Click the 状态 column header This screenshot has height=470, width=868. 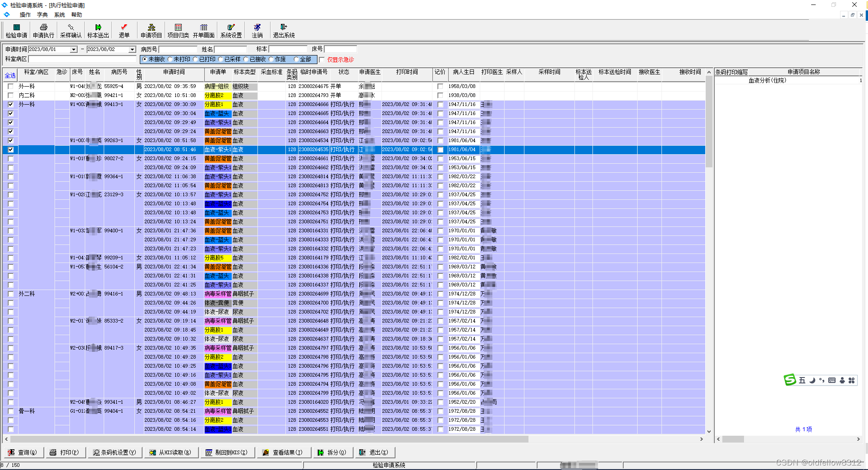(x=344, y=72)
